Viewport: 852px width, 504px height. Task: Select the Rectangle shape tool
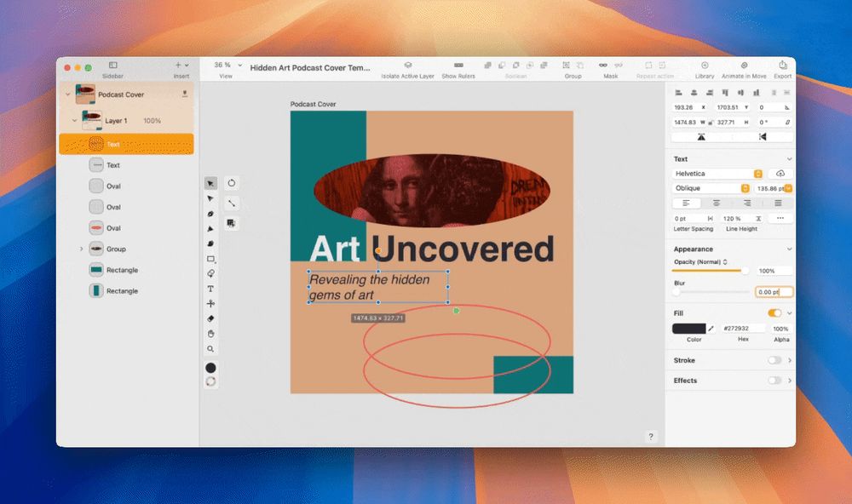tap(210, 259)
